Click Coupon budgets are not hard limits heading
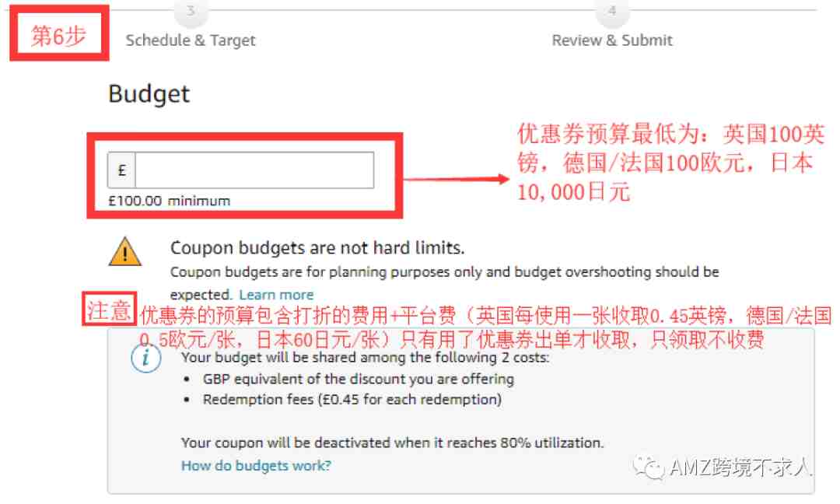 (x=317, y=248)
